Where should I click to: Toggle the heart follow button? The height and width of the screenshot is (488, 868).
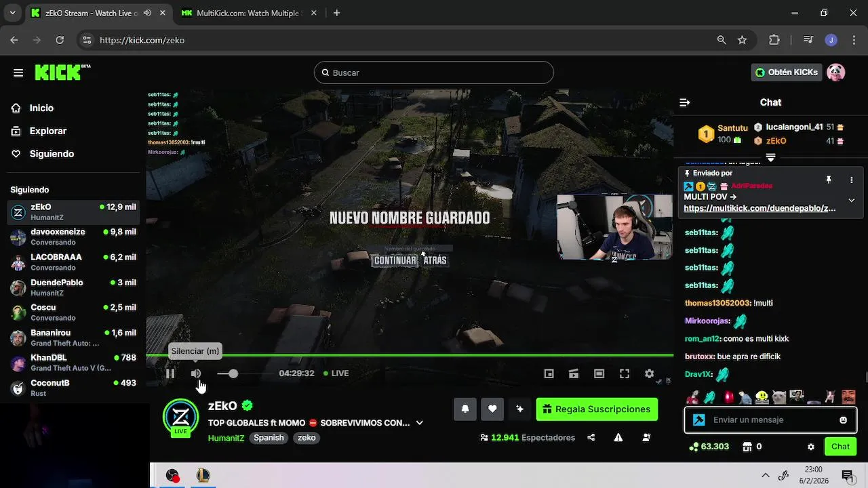click(x=492, y=409)
